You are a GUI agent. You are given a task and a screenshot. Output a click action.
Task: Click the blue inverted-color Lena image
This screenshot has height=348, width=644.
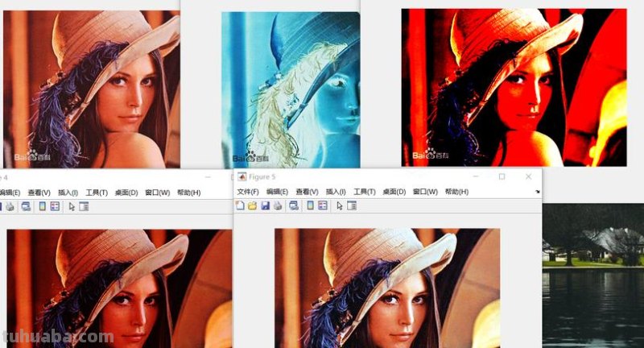tap(291, 90)
